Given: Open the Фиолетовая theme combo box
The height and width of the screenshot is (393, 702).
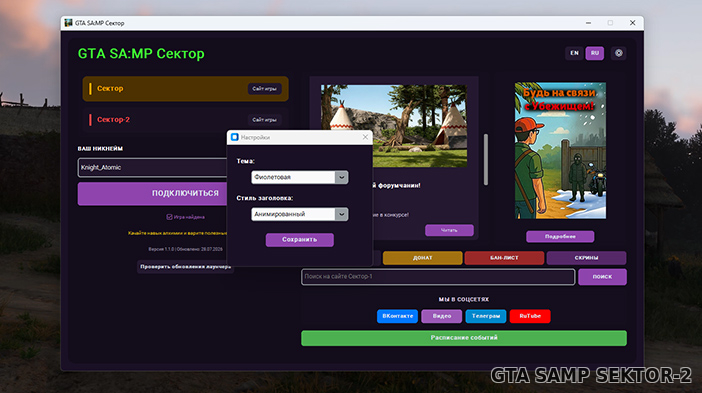Looking at the screenshot, I should point(300,177).
